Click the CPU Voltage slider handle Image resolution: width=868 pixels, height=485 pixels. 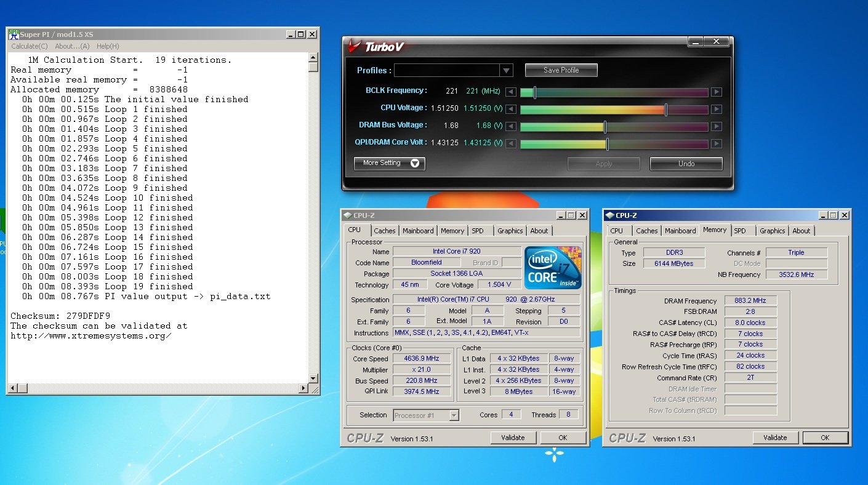click(665, 110)
